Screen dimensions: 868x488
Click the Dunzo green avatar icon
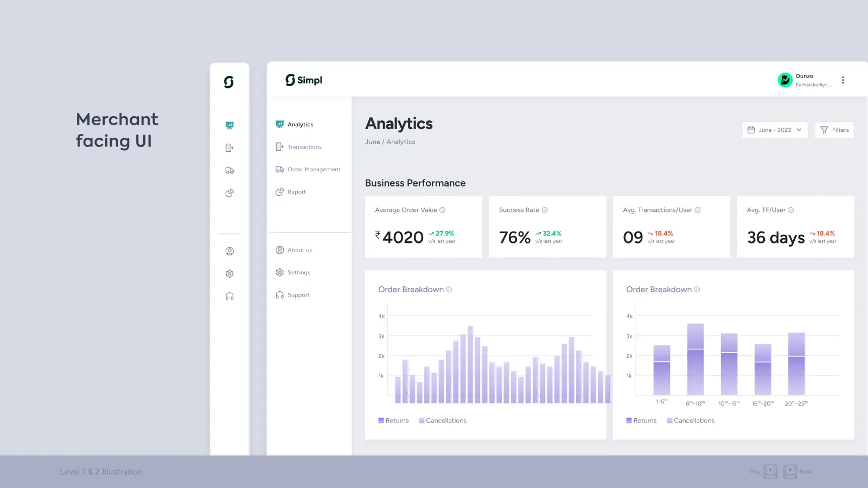point(785,80)
